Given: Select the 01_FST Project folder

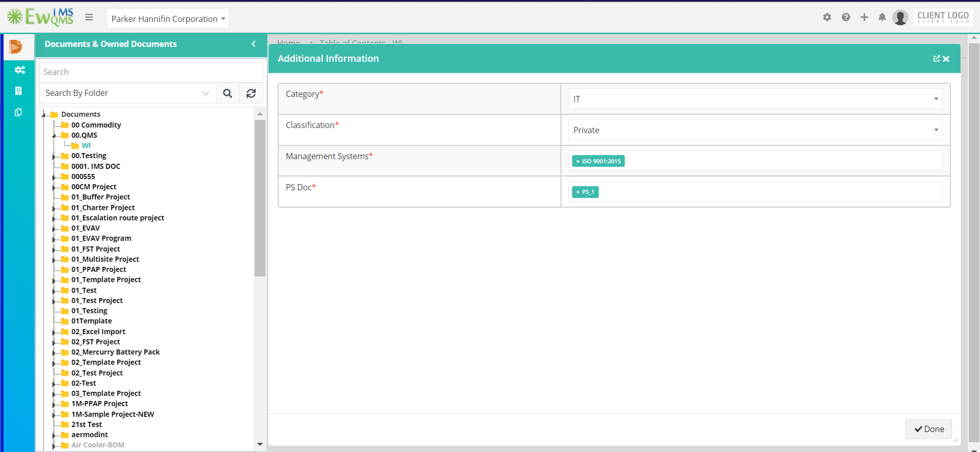Looking at the screenshot, I should point(95,249).
